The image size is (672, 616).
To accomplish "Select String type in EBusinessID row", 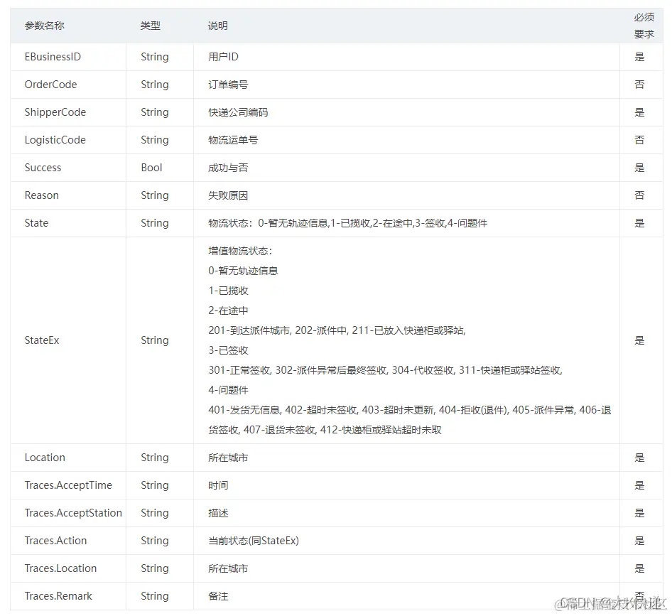I will click(155, 57).
